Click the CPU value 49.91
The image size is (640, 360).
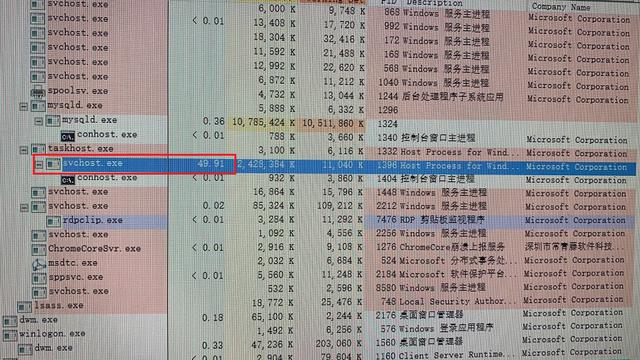coord(210,164)
